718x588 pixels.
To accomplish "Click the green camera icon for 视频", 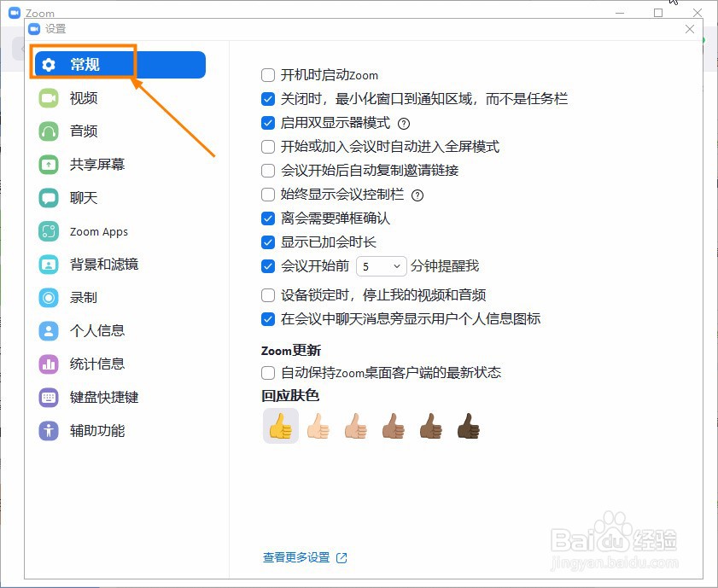I will click(49, 98).
